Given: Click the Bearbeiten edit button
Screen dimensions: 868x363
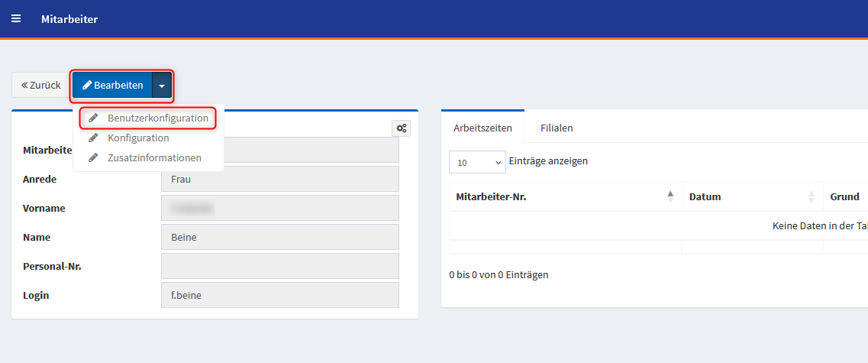Looking at the screenshot, I should [113, 85].
